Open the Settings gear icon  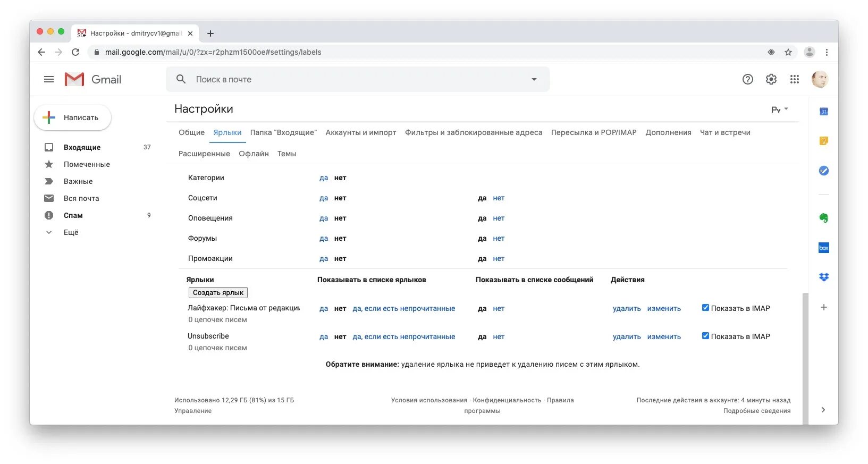[x=771, y=79]
